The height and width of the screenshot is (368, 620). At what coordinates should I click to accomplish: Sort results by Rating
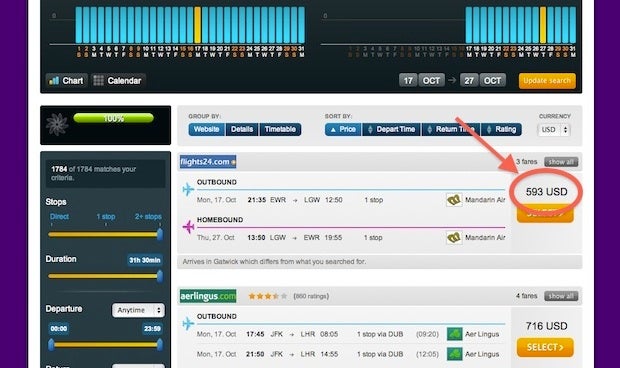pyautogui.click(x=501, y=129)
